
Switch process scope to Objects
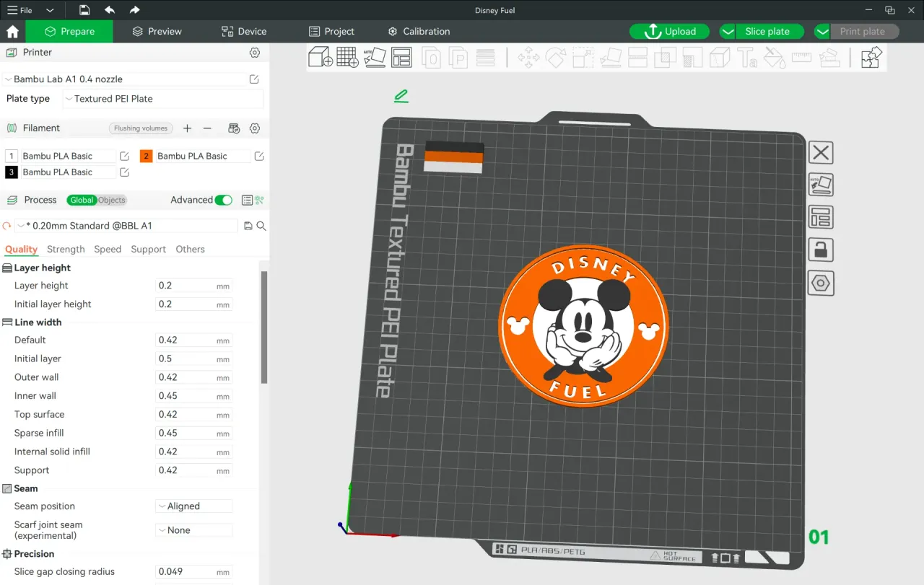(112, 200)
